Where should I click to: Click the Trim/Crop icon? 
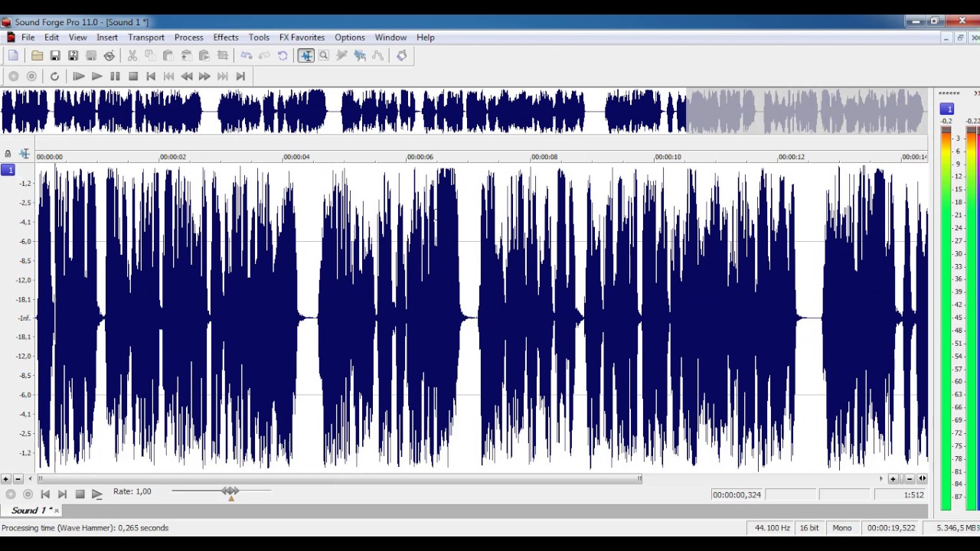pyautogui.click(x=222, y=56)
